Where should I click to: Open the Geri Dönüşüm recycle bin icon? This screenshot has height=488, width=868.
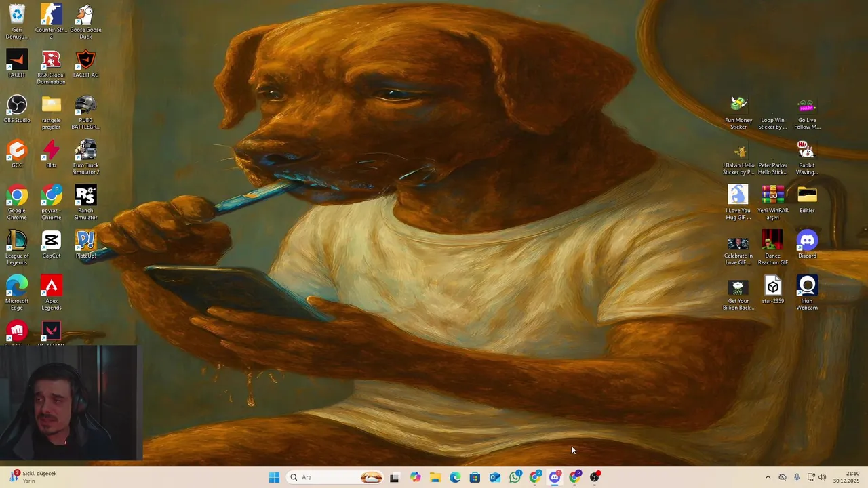17,21
